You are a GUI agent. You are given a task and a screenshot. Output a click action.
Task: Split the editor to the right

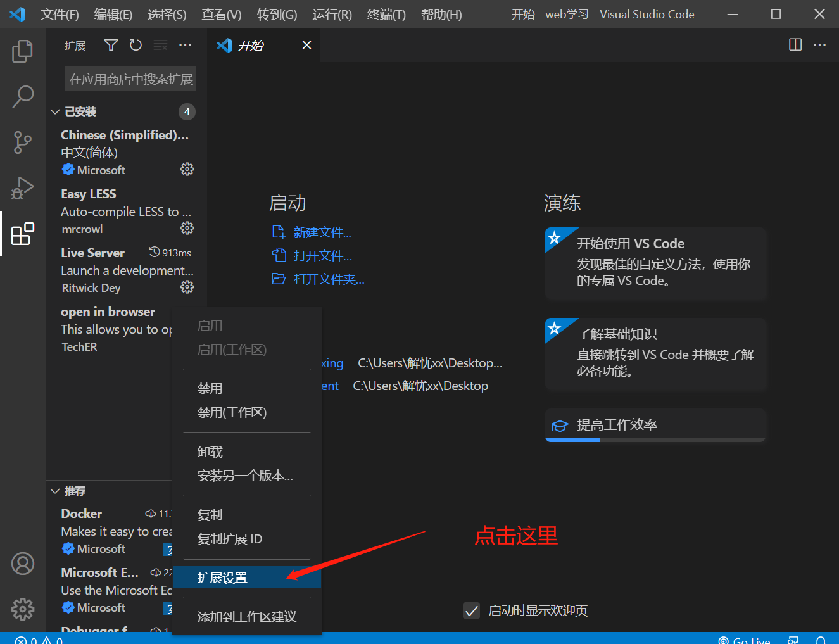click(795, 44)
